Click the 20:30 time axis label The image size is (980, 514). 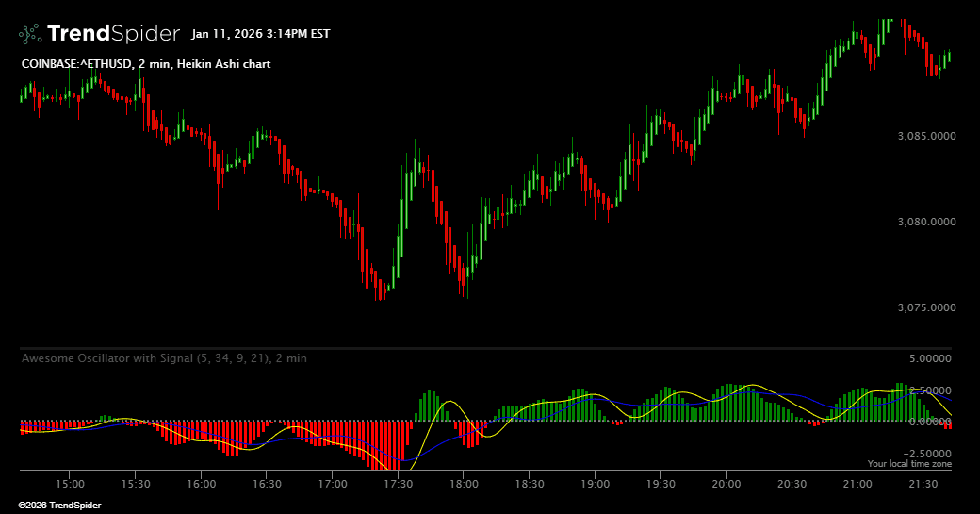(792, 484)
